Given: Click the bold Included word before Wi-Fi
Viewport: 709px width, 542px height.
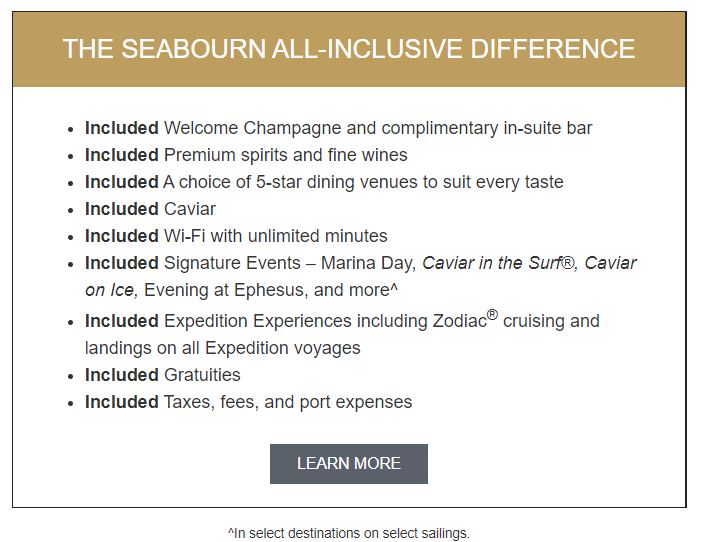Looking at the screenshot, I should 122,236.
